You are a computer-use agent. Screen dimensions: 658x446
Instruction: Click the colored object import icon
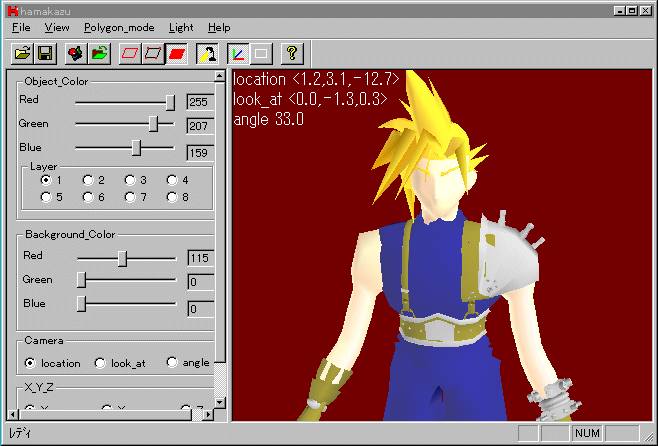(x=76, y=53)
